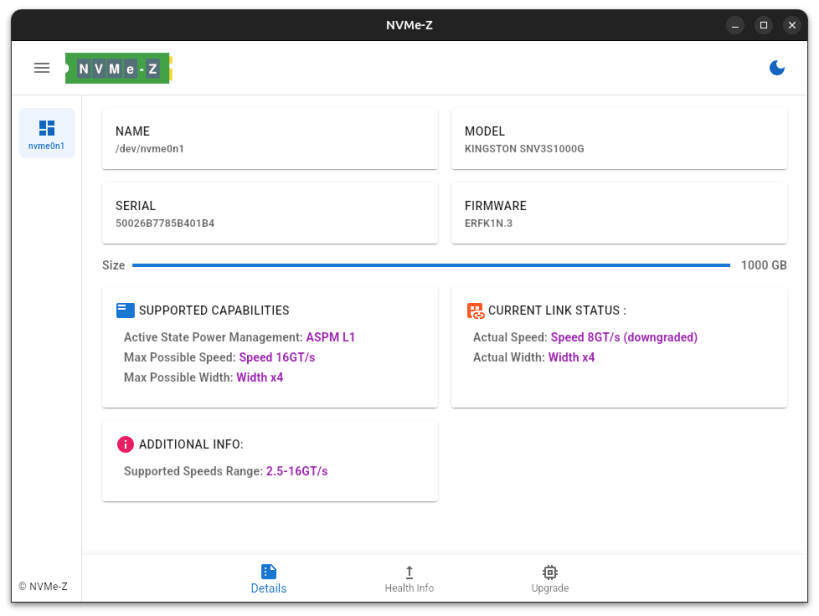The image size is (819, 616).
Task: Click the Current Link Status icon
Action: [475, 311]
